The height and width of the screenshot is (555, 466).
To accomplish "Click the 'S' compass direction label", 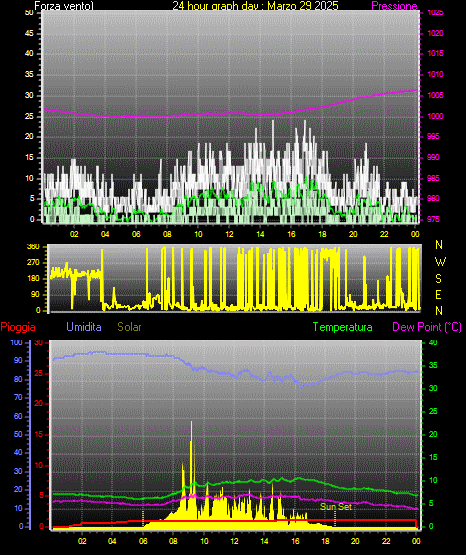I will 438,279.
